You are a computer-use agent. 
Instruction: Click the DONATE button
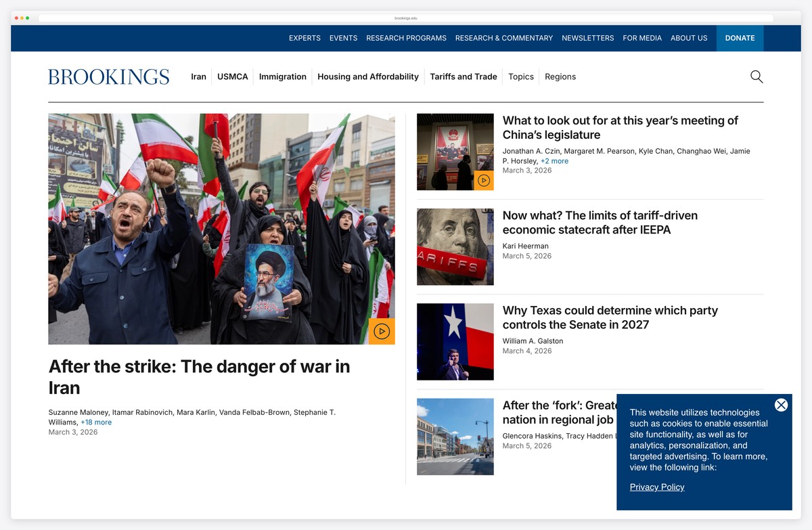[740, 38]
